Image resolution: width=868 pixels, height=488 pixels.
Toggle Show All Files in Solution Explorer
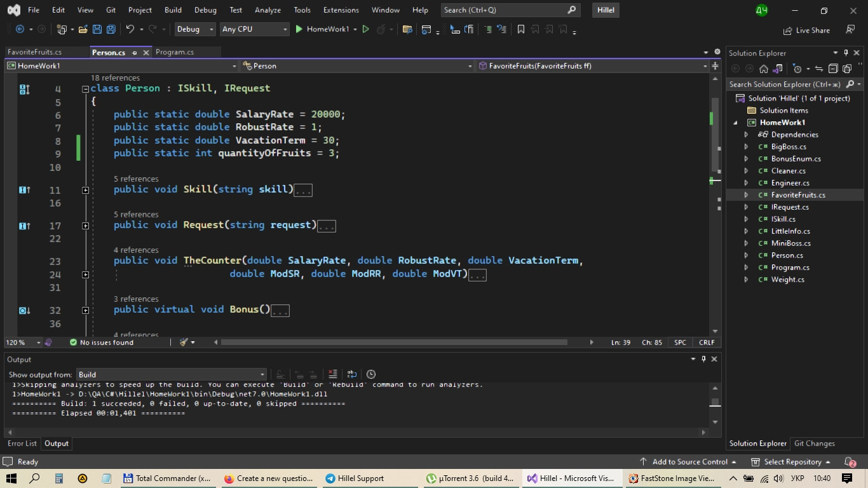point(846,69)
